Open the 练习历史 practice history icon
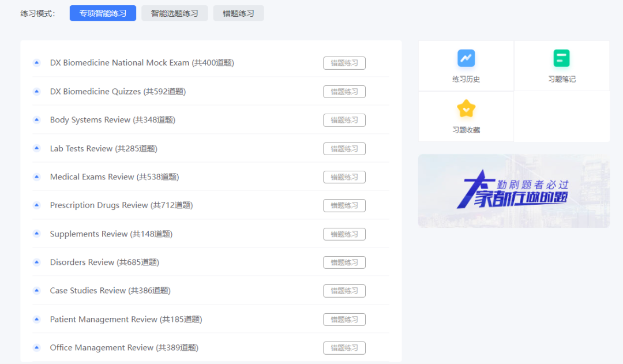Viewport: 623px width, 364px height. 466,58
